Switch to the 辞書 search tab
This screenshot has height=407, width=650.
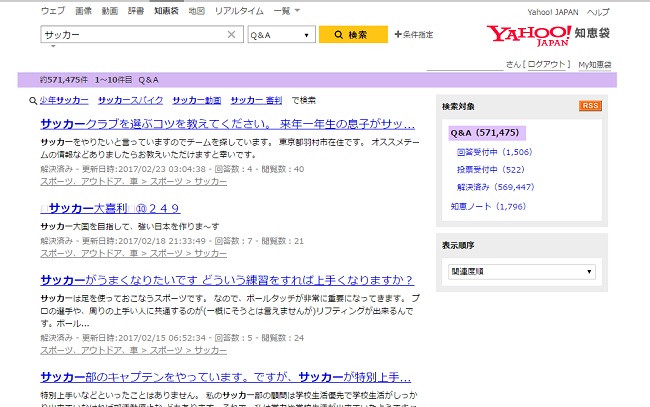[136, 11]
